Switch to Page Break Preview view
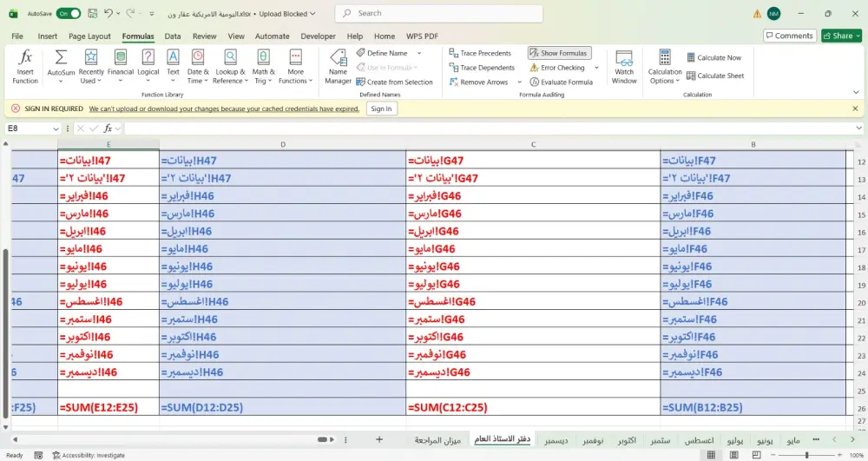 (x=756, y=455)
